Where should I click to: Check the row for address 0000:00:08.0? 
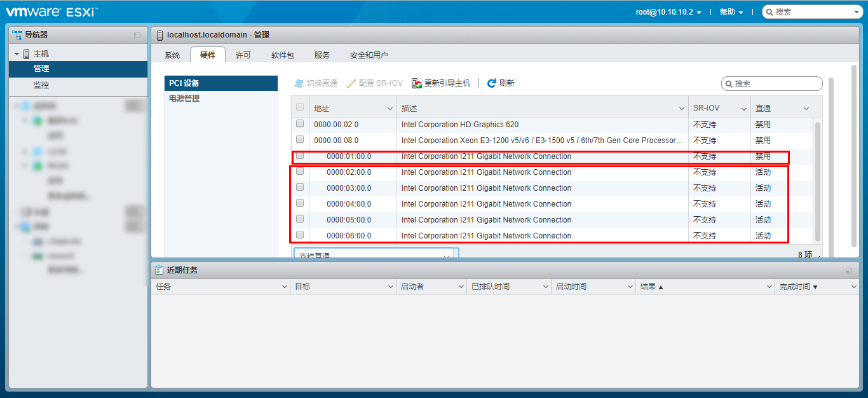click(300, 139)
